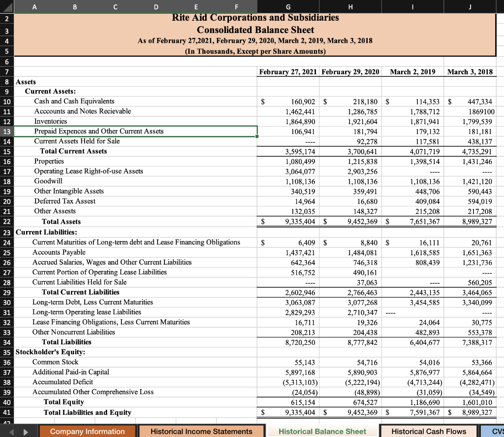Click the February 27, 2021 header cell

[x=288, y=71]
